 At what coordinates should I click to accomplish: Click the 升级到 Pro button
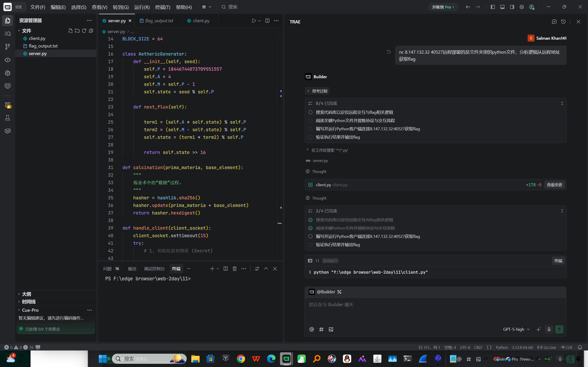443,7
